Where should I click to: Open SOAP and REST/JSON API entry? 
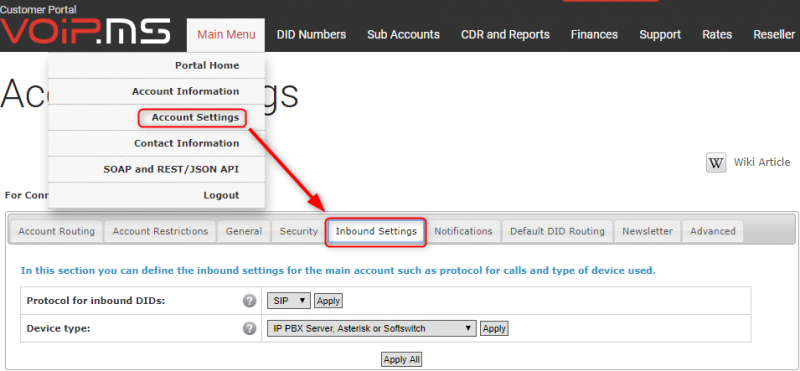pyautogui.click(x=171, y=169)
